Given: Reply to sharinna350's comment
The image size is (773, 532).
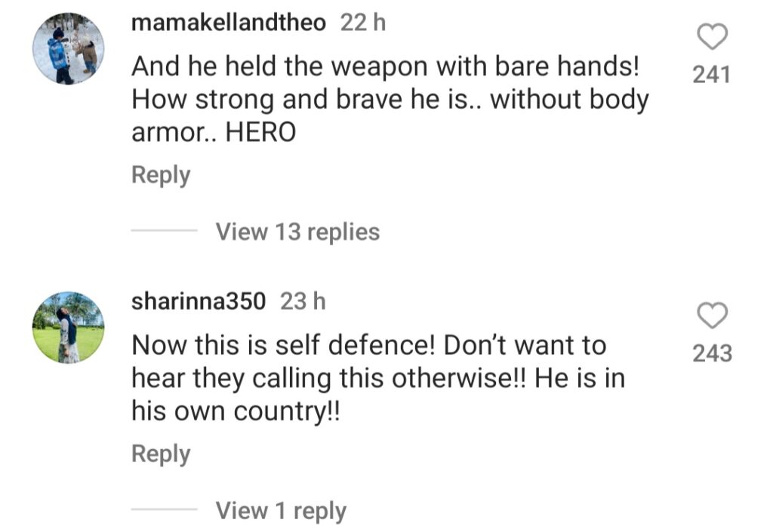Looking at the screenshot, I should (161, 454).
